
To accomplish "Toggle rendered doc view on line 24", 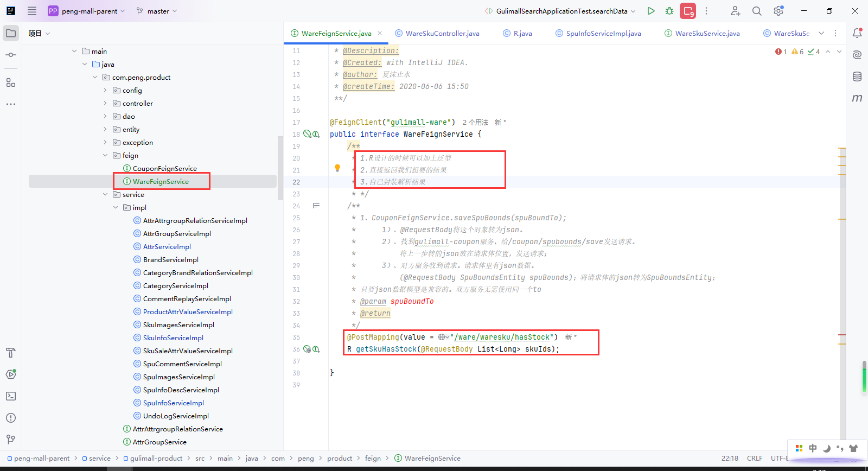I will point(316,206).
